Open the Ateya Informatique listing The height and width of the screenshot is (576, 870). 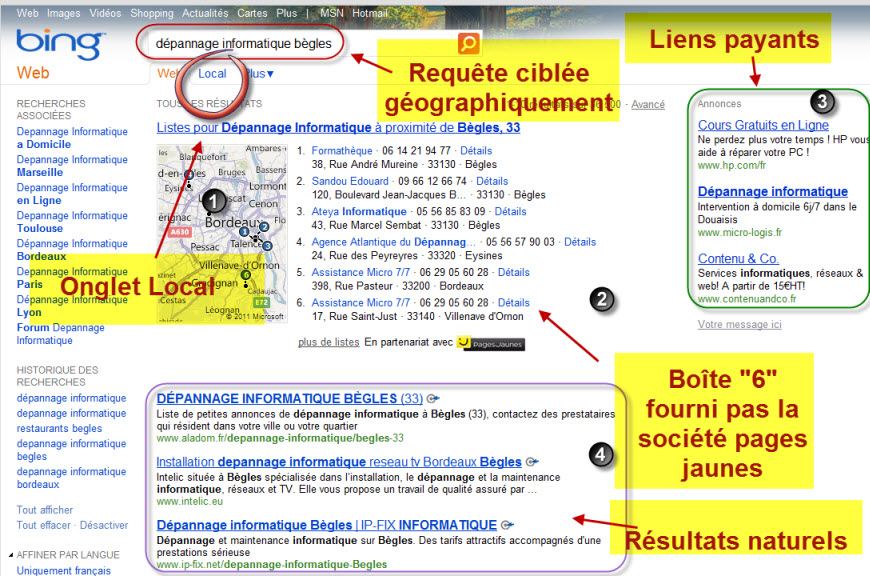tap(358, 211)
